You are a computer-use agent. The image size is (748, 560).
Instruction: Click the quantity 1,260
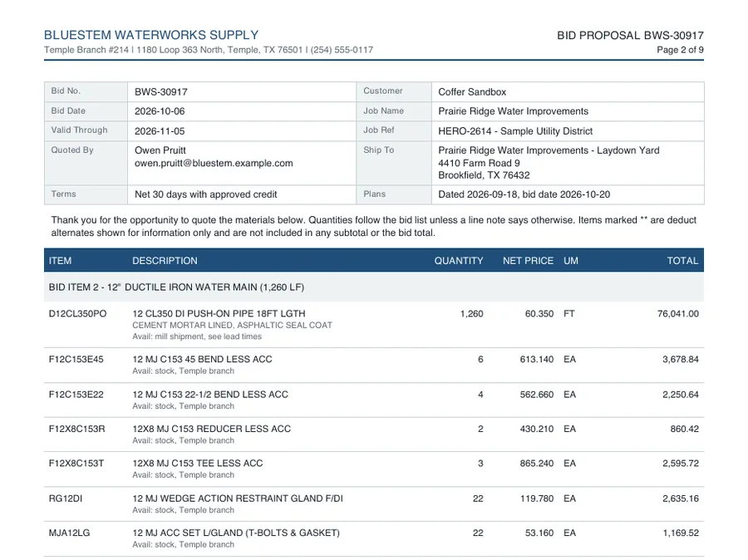click(471, 314)
